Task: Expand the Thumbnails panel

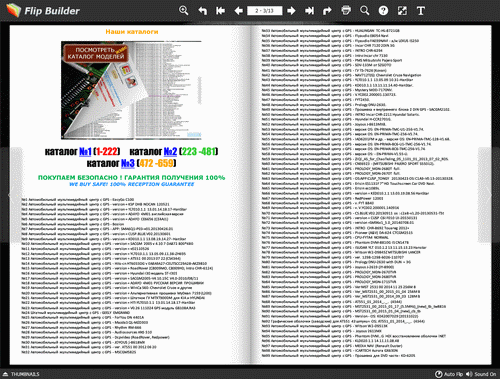Action: tap(21, 374)
